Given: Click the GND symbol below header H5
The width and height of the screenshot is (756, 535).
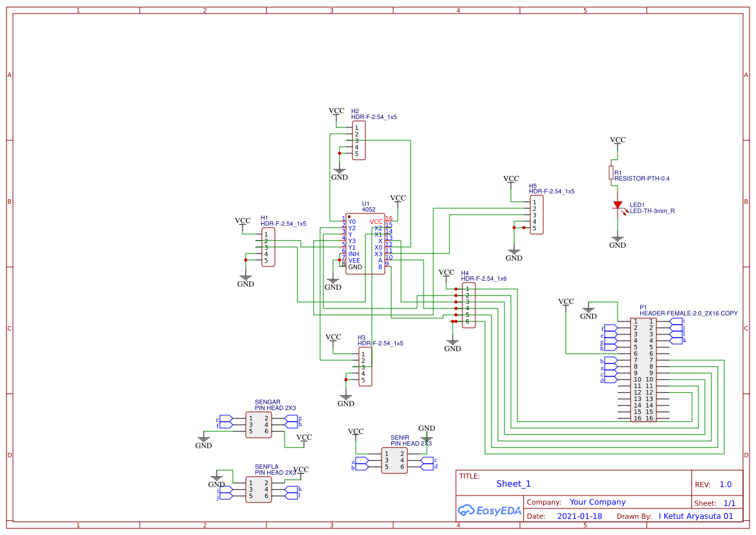Looking at the screenshot, I should (514, 251).
